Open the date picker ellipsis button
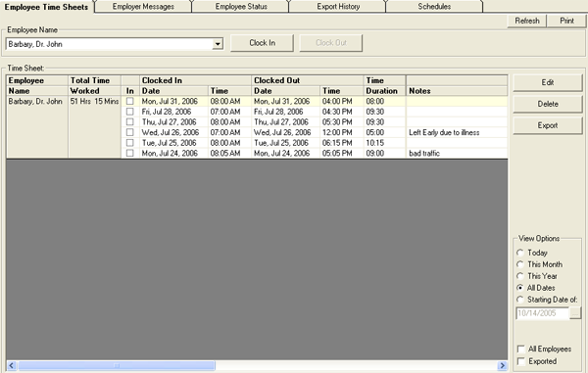The image size is (588, 373). (575, 313)
